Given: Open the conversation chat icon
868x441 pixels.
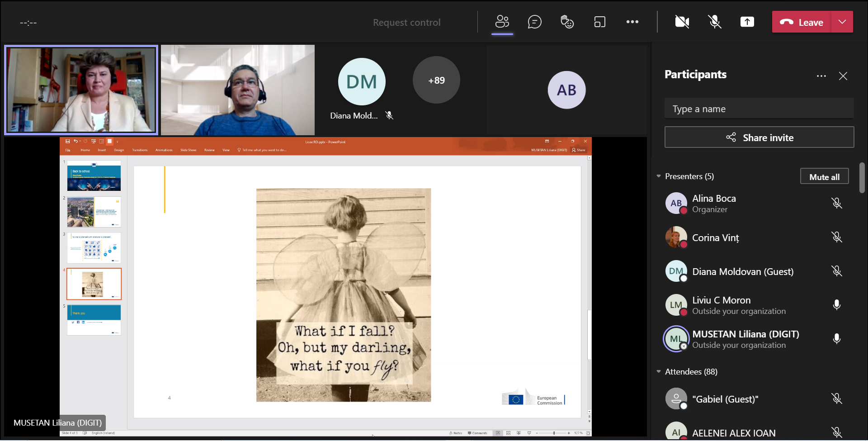Looking at the screenshot, I should pos(534,22).
